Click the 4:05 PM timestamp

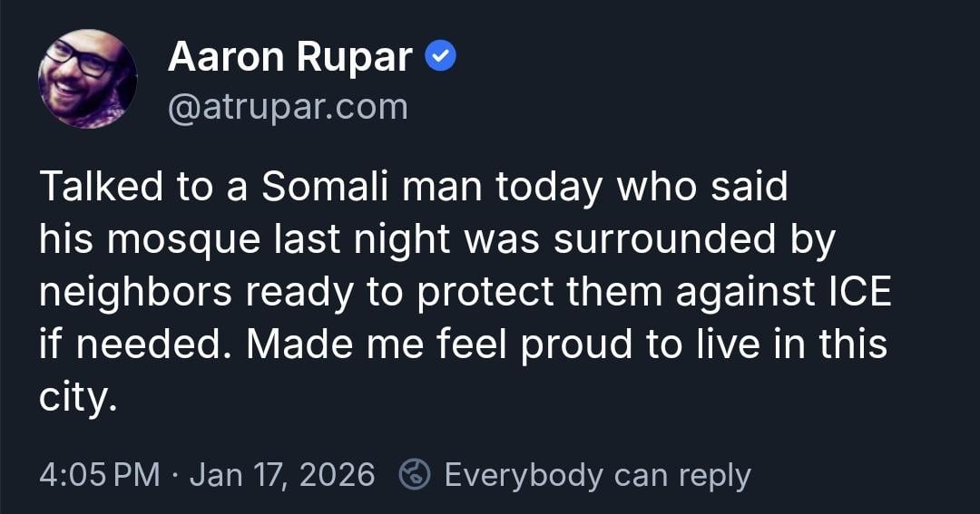coord(100,474)
